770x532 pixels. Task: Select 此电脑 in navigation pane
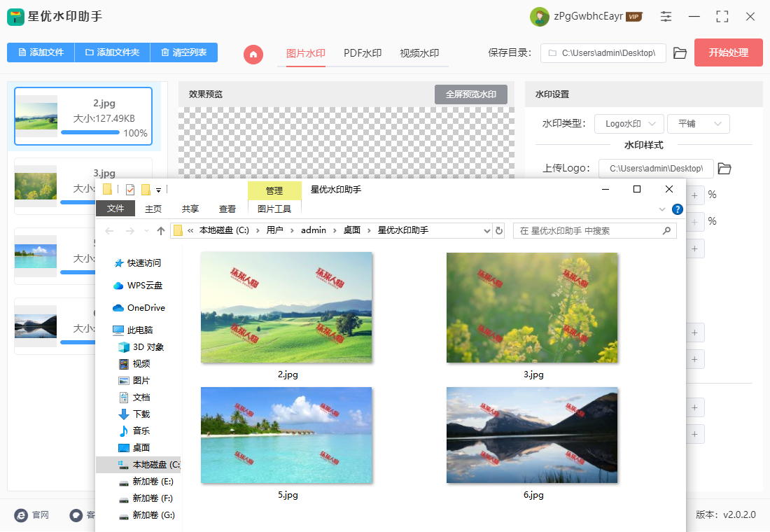[x=133, y=330]
